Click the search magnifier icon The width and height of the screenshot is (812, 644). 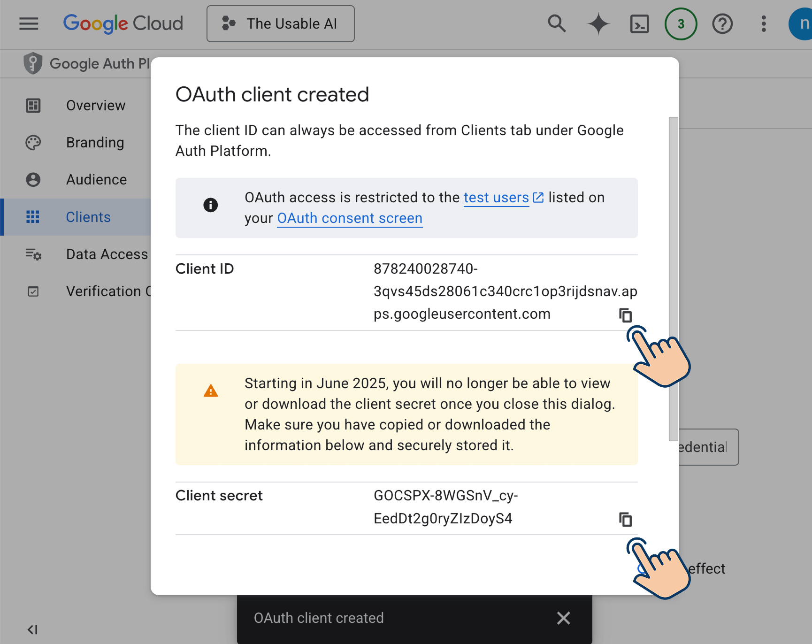pos(557,23)
